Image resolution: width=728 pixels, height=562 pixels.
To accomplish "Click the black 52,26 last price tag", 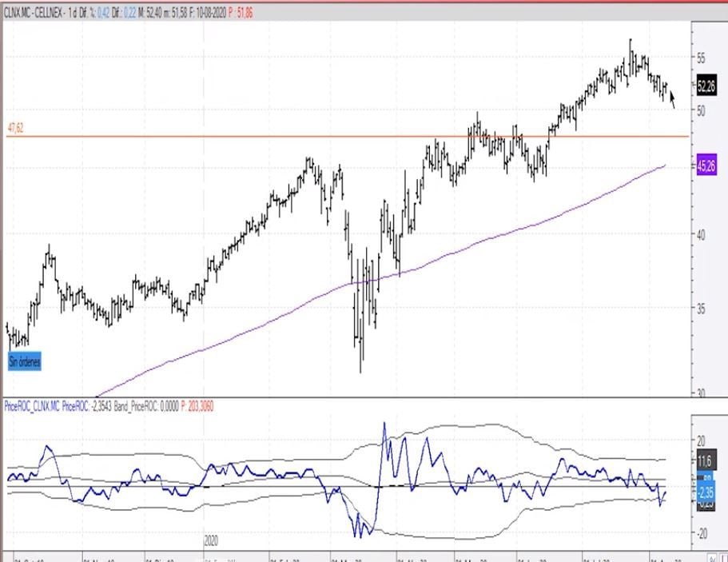I will pyautogui.click(x=706, y=86).
